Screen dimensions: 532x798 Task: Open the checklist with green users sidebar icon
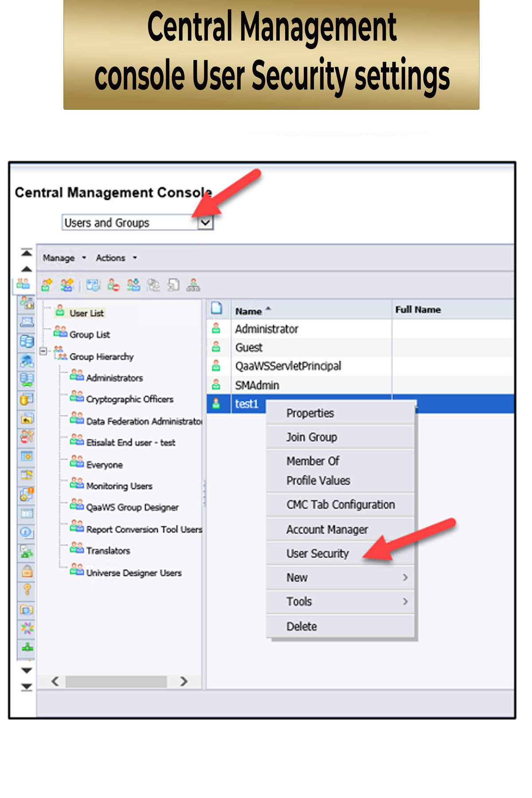click(x=27, y=552)
